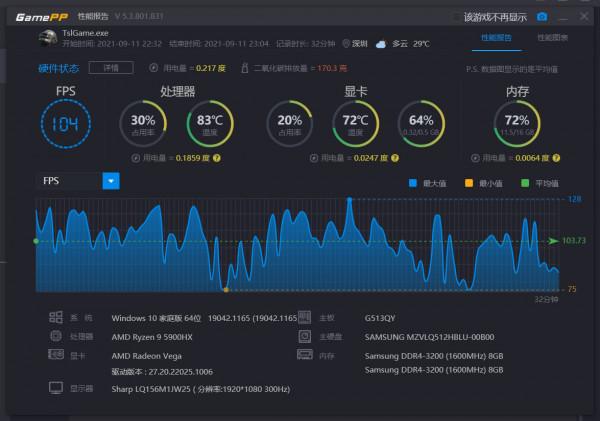Click the system (系统) icon
The image size is (600, 421).
click(56, 317)
